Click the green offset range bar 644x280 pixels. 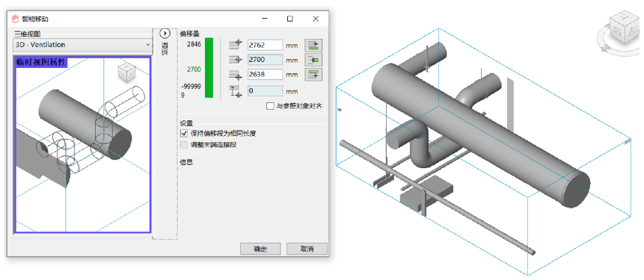tap(209, 68)
